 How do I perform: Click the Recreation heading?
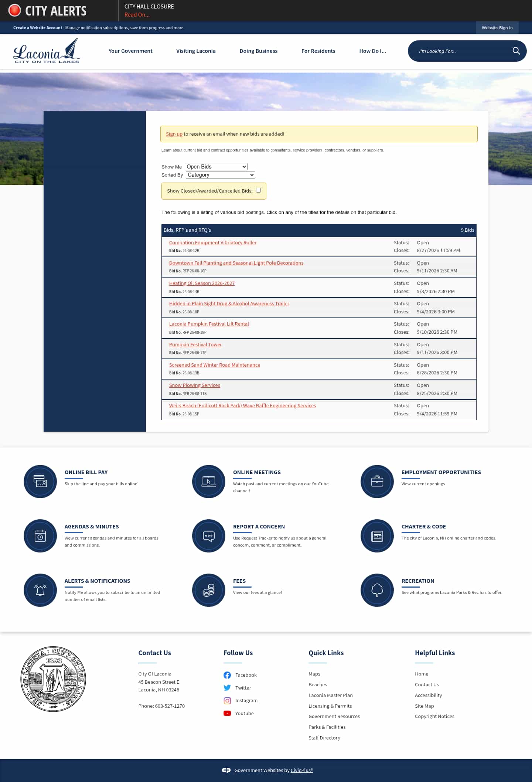pos(418,581)
